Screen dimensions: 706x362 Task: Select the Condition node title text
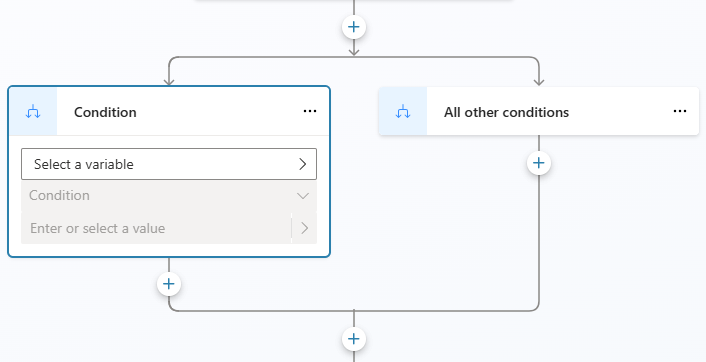tap(105, 112)
